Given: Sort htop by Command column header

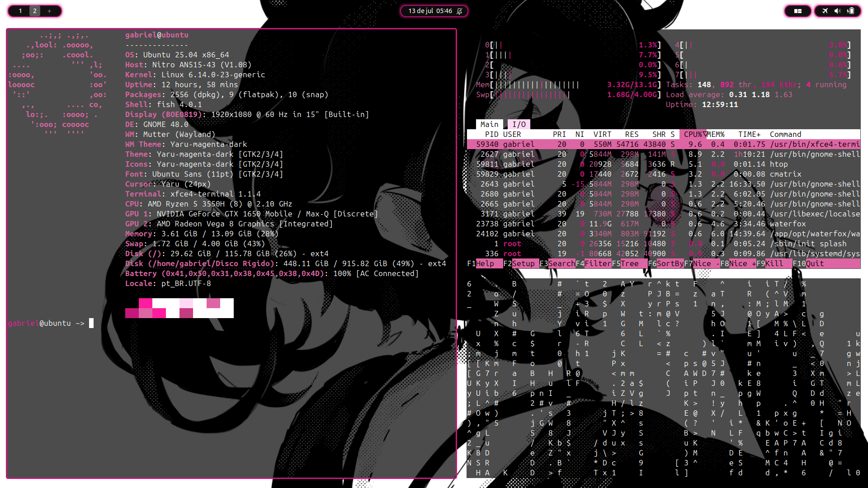Looking at the screenshot, I should [x=785, y=134].
